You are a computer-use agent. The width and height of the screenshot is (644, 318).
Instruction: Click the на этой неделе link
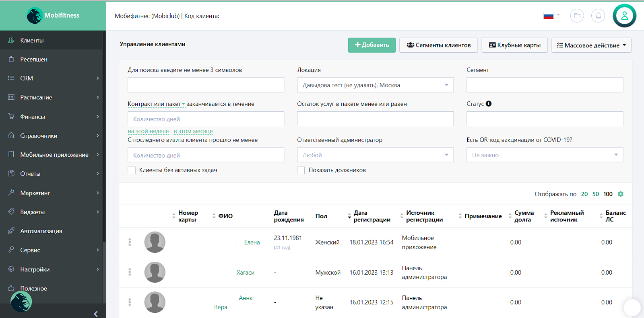tap(148, 131)
